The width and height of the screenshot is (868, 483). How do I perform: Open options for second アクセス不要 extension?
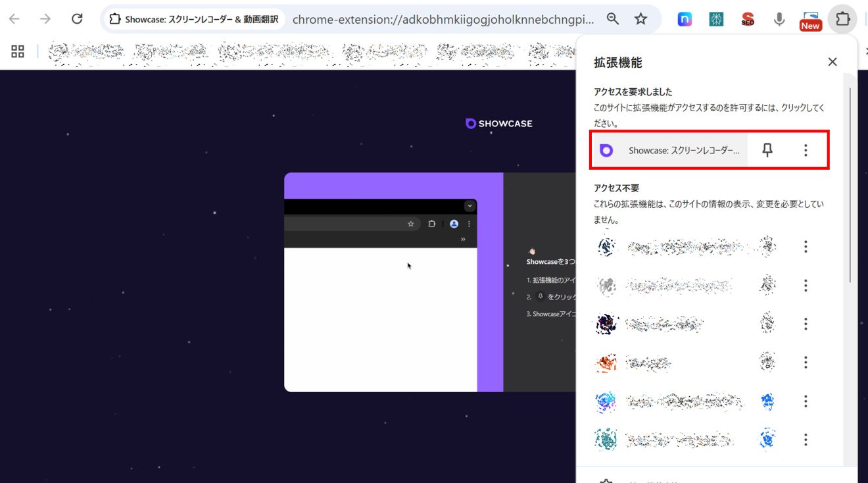coord(806,286)
